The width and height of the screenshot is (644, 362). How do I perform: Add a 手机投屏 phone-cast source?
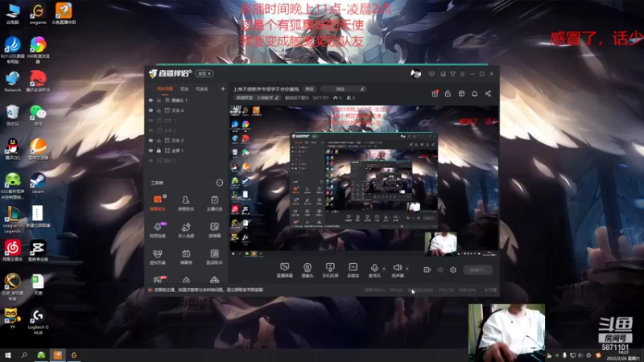tap(330, 270)
